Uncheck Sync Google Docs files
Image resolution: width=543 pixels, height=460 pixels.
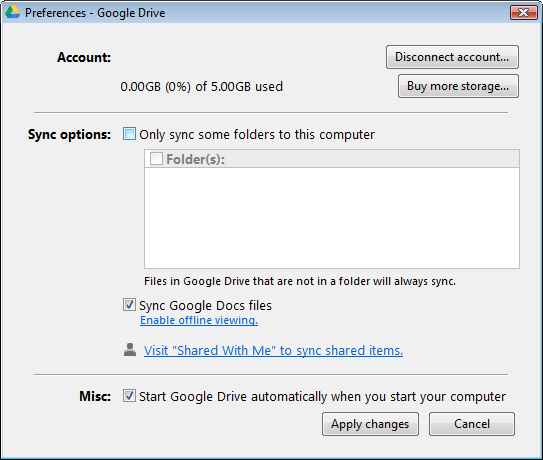coord(129,305)
